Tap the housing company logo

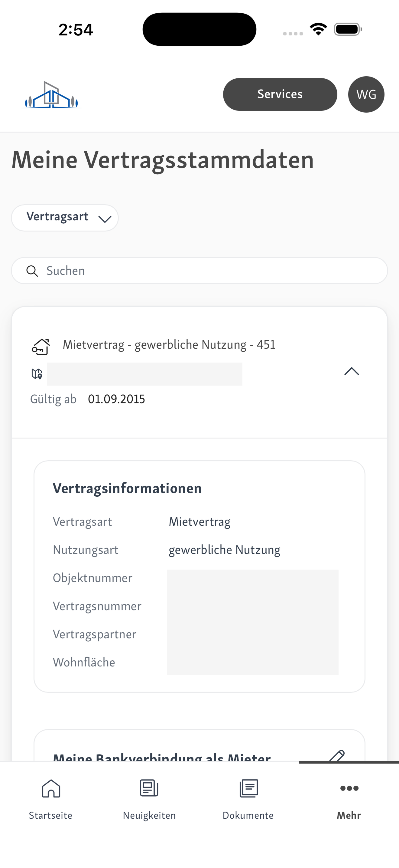51,95
